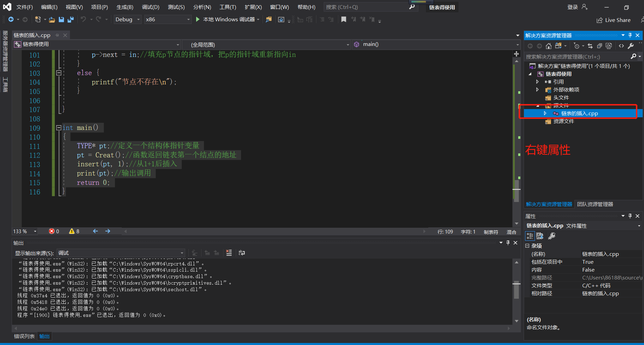
Task: Collapse the main() function code block
Action: pos(59,128)
